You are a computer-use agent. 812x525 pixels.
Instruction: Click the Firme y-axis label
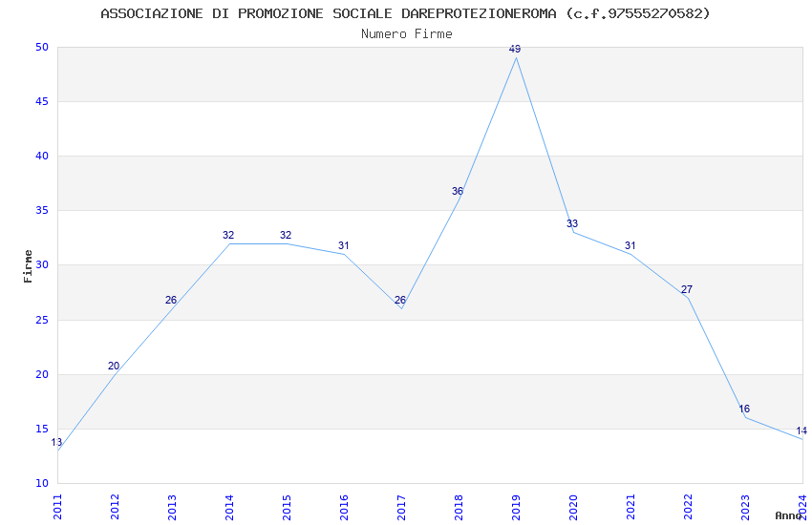pos(28,266)
